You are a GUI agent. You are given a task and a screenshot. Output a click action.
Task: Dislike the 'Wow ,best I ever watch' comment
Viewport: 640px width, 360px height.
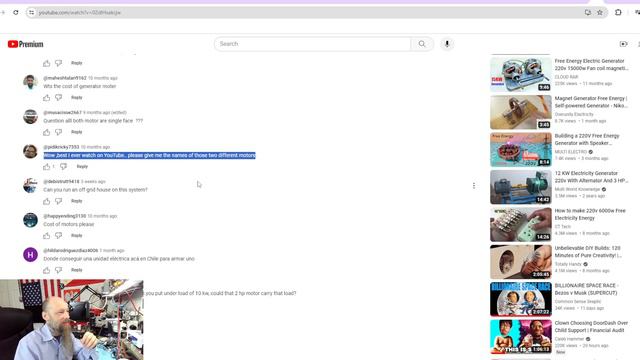(x=64, y=167)
